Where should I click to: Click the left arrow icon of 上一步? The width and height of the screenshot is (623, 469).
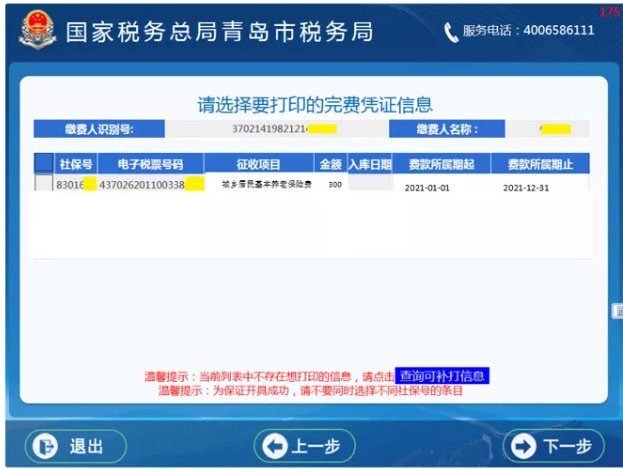[275, 446]
